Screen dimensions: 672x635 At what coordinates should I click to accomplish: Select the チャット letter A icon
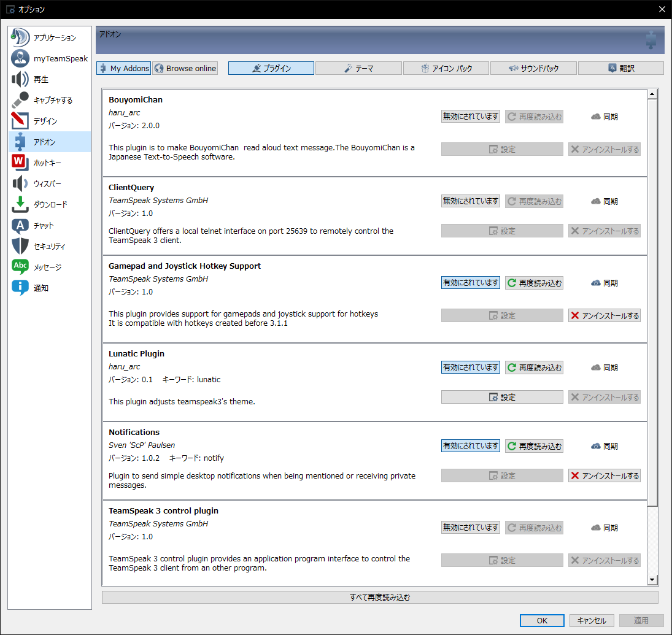(x=20, y=225)
